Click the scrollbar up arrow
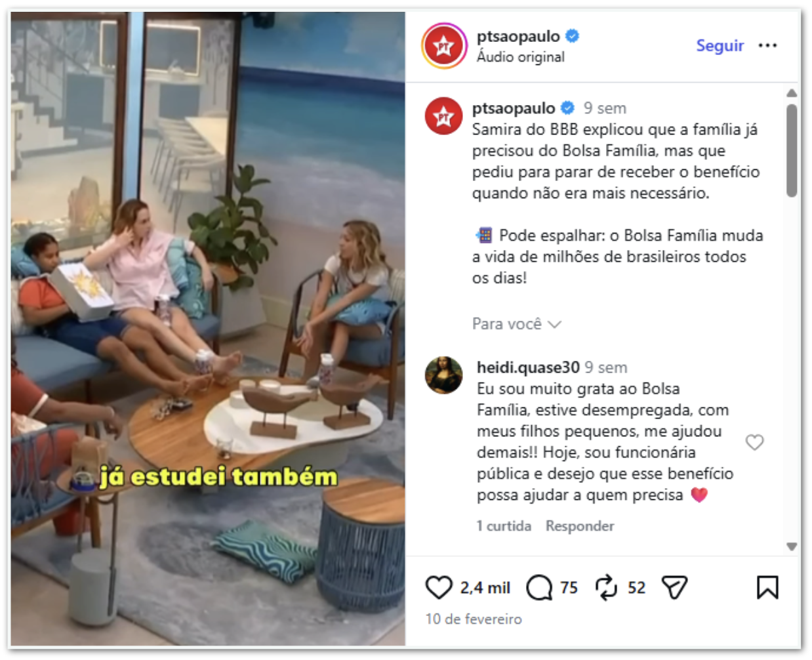The width and height of the screenshot is (812, 660). pyautogui.click(x=792, y=93)
